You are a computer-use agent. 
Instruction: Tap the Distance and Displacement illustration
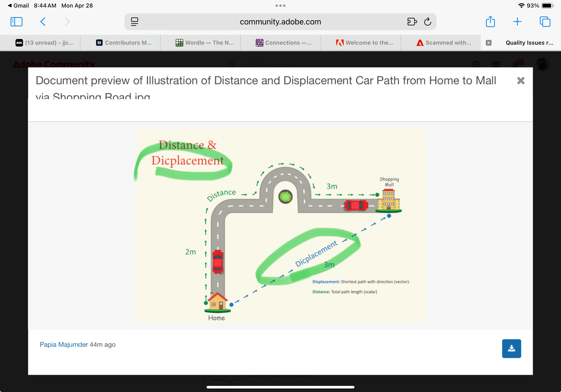[280, 225]
